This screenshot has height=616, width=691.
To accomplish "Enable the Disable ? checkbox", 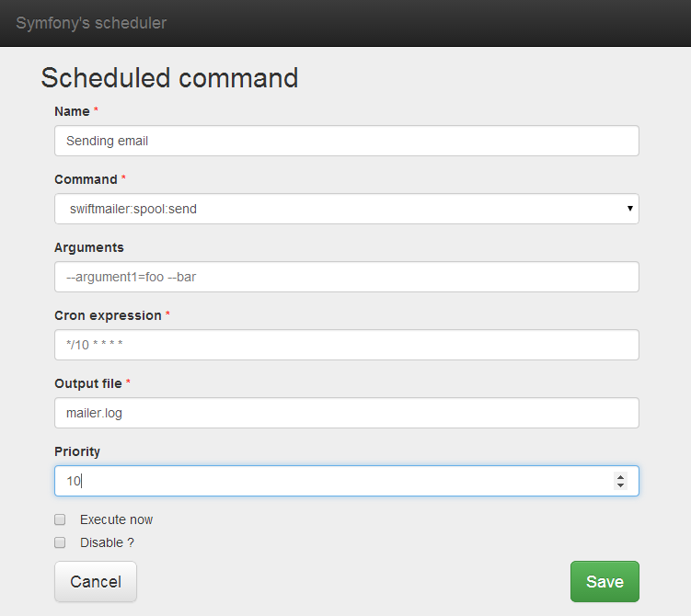I will [60, 542].
